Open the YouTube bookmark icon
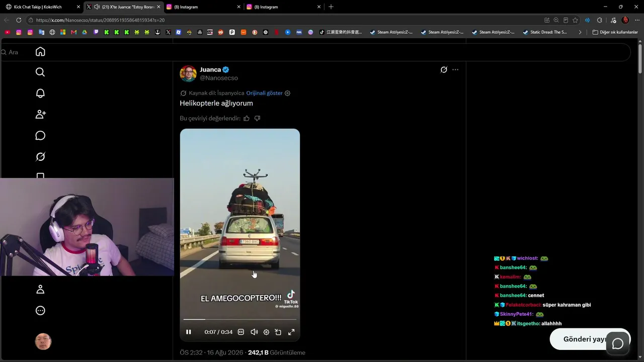This screenshot has height=362, width=644. point(8,32)
